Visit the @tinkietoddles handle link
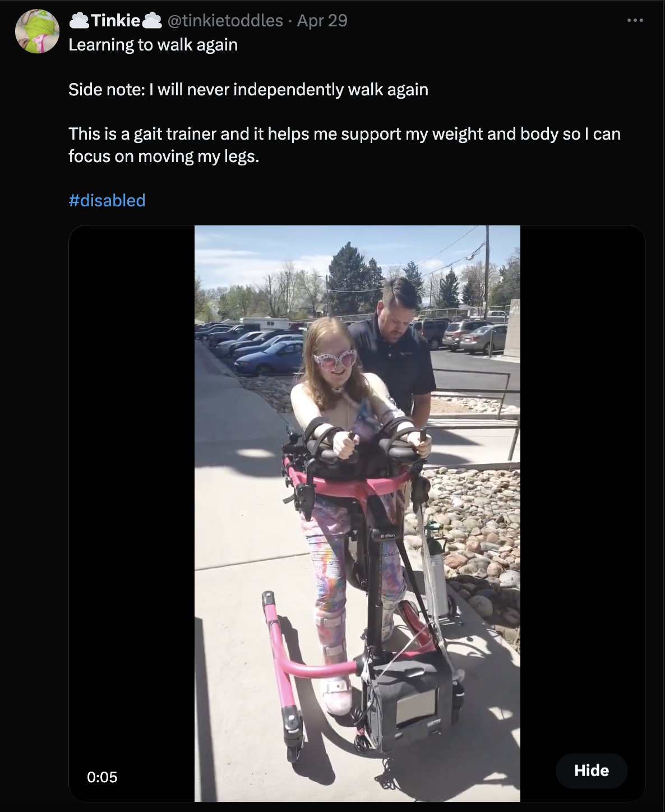665x812 pixels. pyautogui.click(x=225, y=21)
